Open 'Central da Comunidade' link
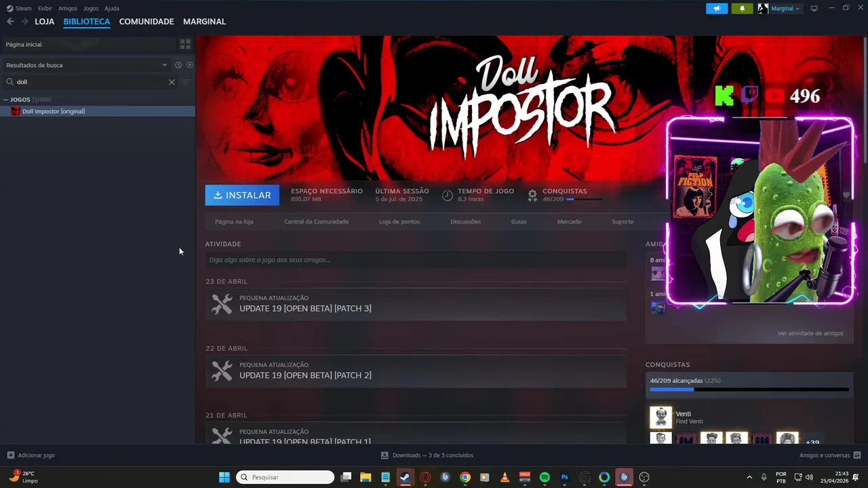 point(316,222)
